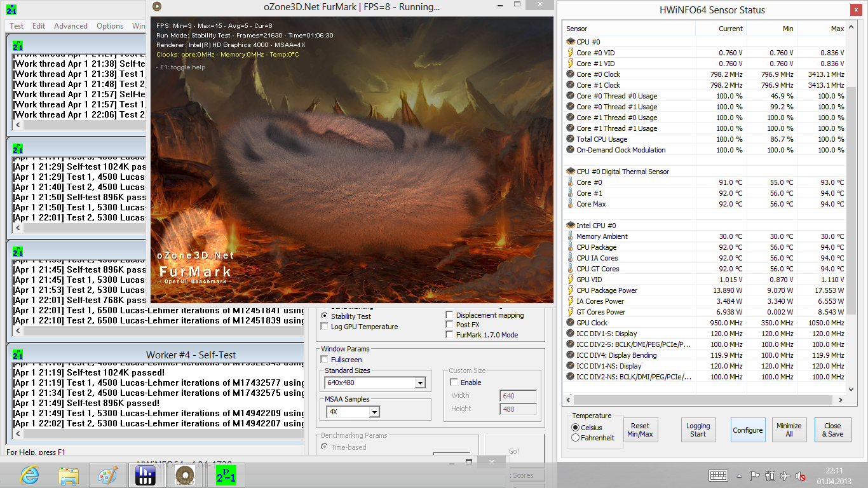The image size is (868, 488).
Task: Click the thermometer icon beside Core Max
Action: pos(571,204)
